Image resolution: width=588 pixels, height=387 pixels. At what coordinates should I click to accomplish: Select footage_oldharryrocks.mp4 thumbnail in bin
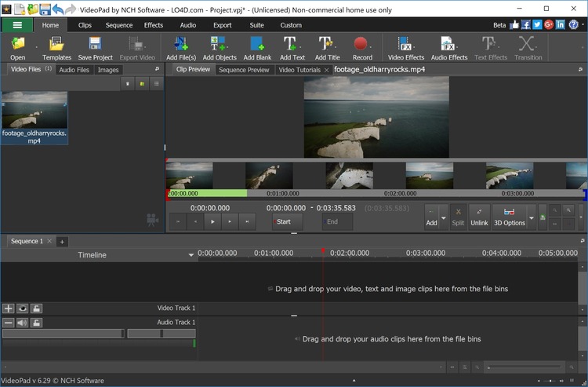pyautogui.click(x=34, y=118)
